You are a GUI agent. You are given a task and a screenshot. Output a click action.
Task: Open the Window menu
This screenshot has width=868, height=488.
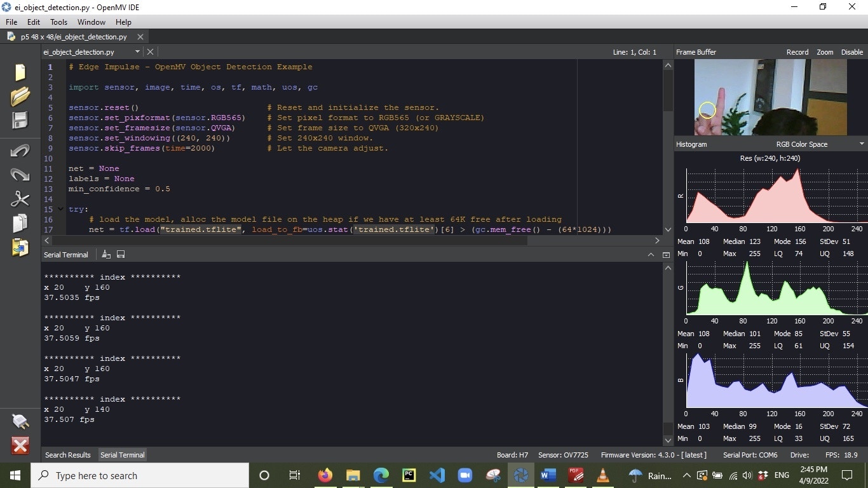tap(92, 22)
